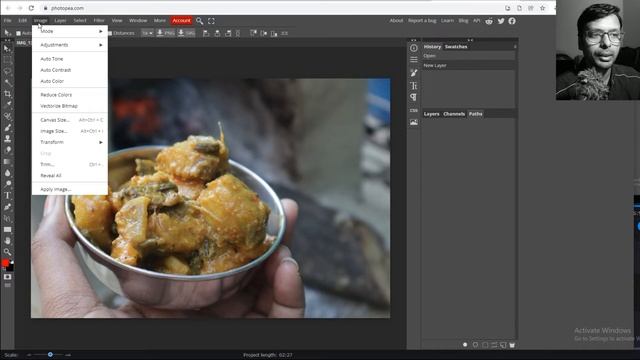This screenshot has width=640, height=360.
Task: Switch to the Swatches tab
Action: [456, 47]
